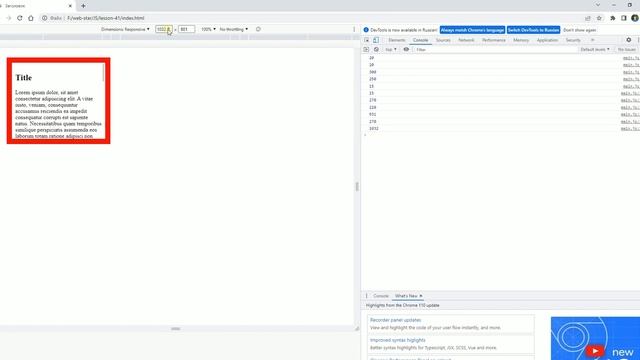
Task: Open the Chrome profile avatar
Action: (635, 18)
